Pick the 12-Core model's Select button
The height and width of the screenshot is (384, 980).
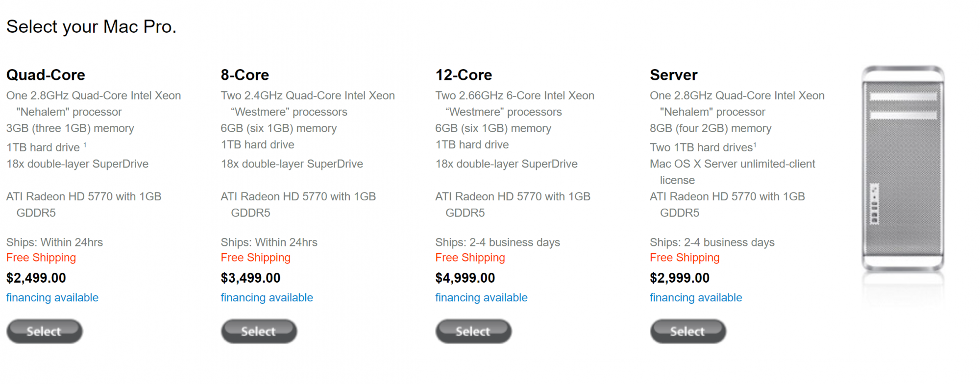[x=474, y=332]
